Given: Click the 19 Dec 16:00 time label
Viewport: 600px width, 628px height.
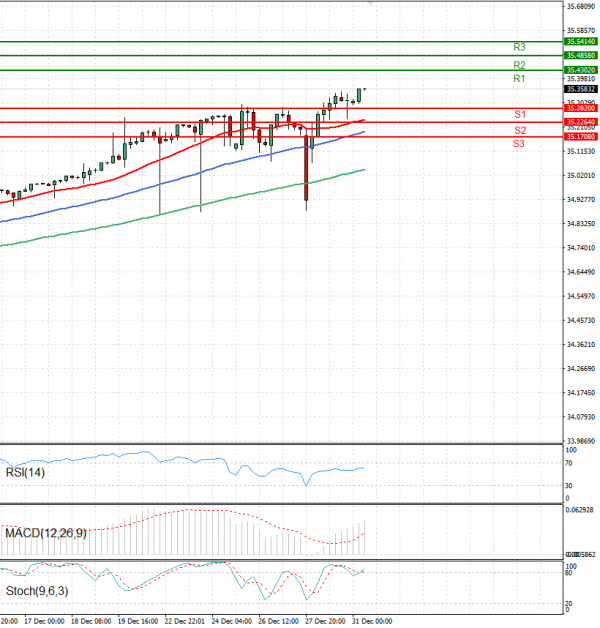Looking at the screenshot, I should pyautogui.click(x=138, y=621).
